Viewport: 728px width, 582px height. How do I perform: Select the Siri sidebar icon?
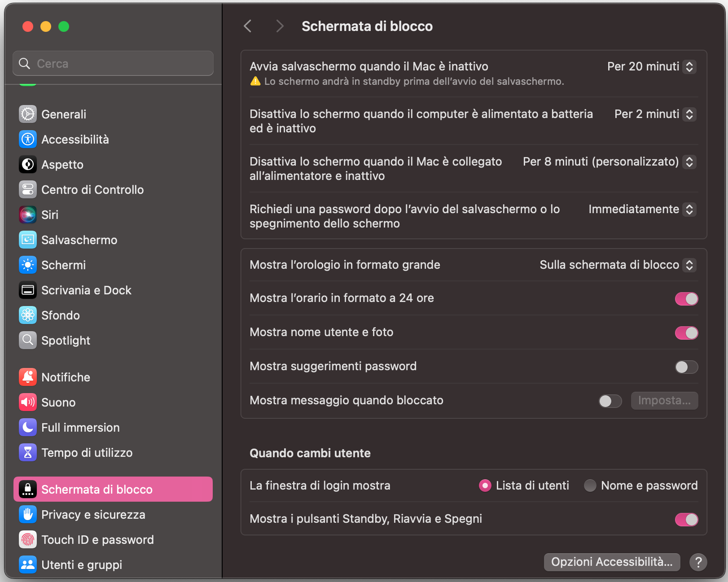pos(27,214)
